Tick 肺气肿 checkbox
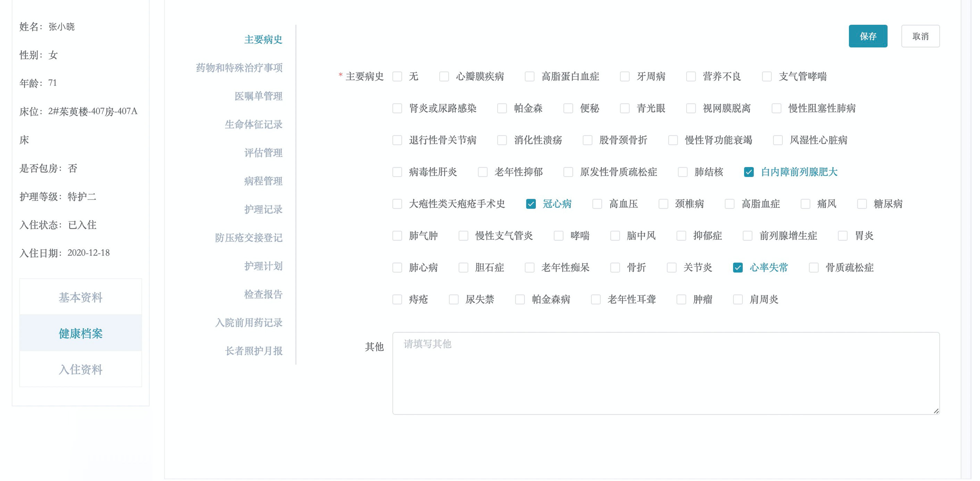Screen dimensions: 980x481 tap(397, 236)
